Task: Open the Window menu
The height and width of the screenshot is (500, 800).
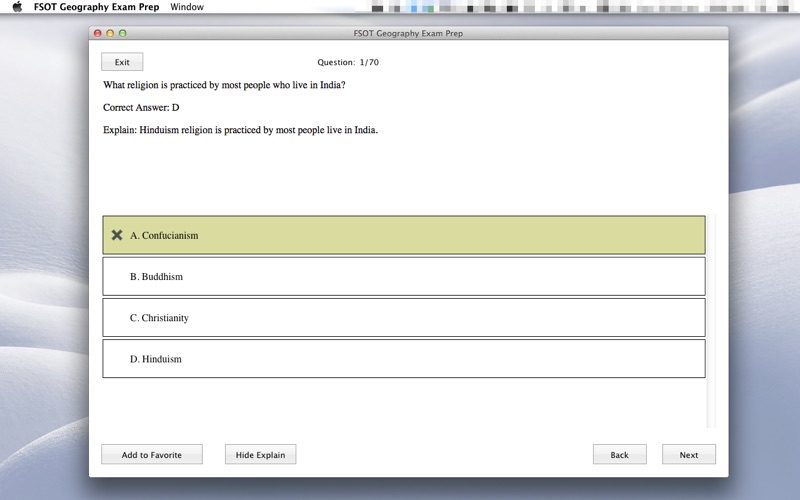Action: pyautogui.click(x=187, y=7)
